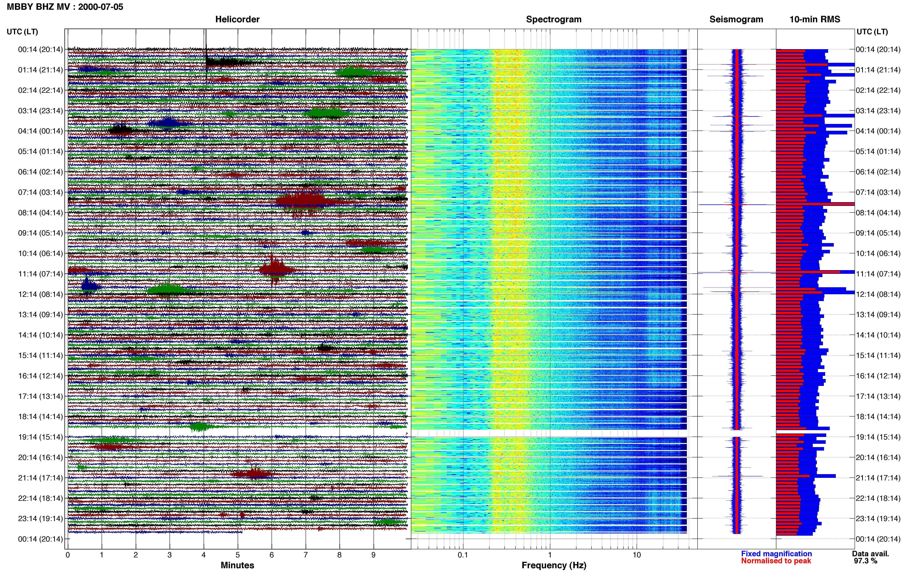
Task: Click the 0.1 frequency tick label
Action: tap(463, 555)
